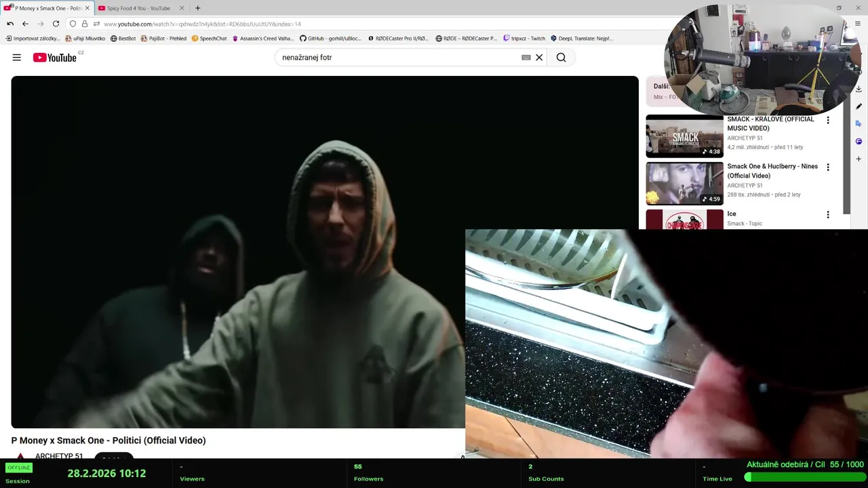Open the PajiBot - Přehled bookmark
Image resolution: width=868 pixels, height=488 pixels.
coord(163,39)
